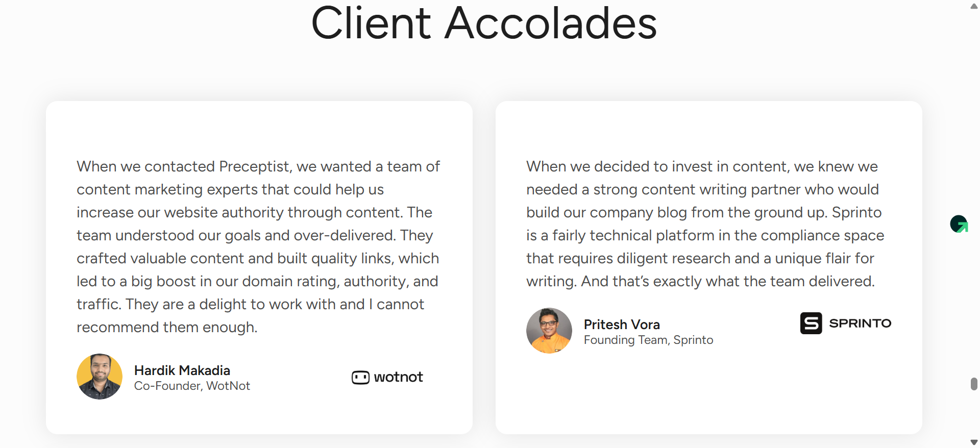
Task: Open Pritesh Vora's profile photo
Action: click(549, 331)
